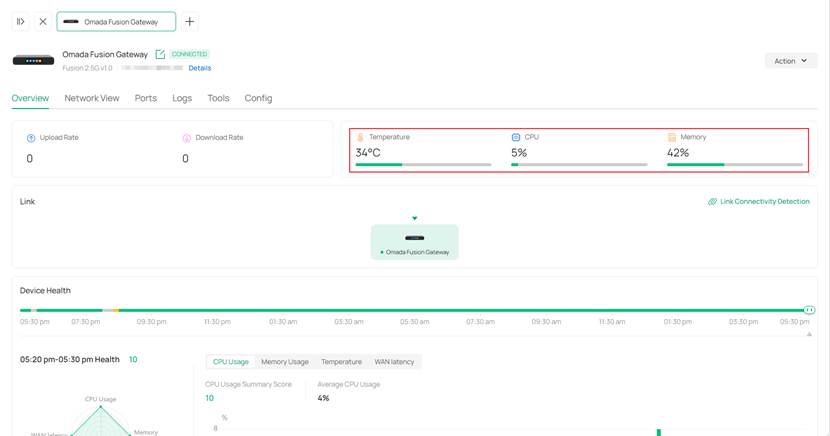830x436 pixels.
Task: Open the Logs tab
Action: tap(182, 98)
